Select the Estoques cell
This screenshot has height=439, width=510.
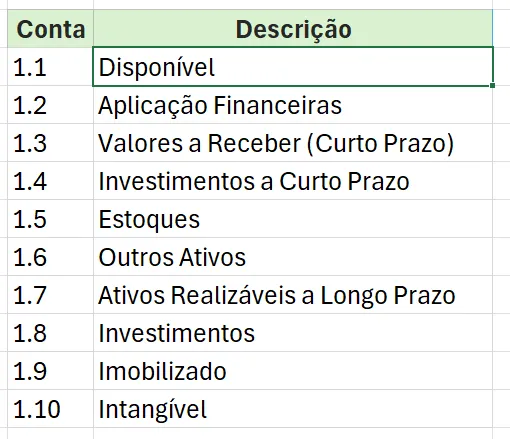pos(293,219)
